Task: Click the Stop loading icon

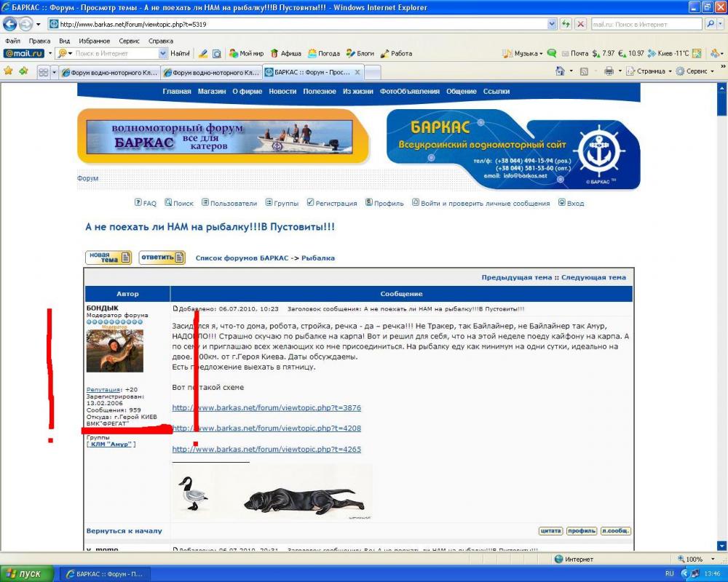Action: [x=580, y=24]
